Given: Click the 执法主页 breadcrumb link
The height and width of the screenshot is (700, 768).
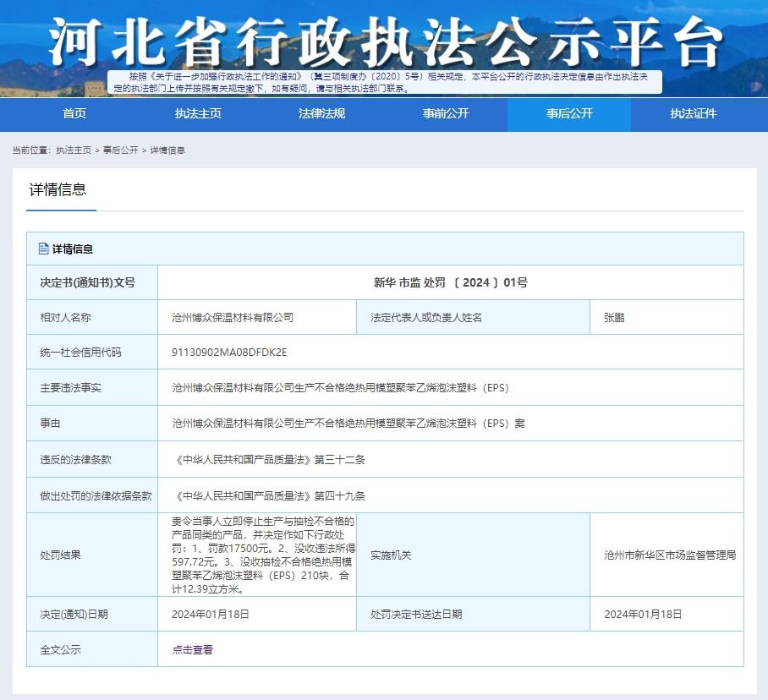Looking at the screenshot, I should [74, 150].
